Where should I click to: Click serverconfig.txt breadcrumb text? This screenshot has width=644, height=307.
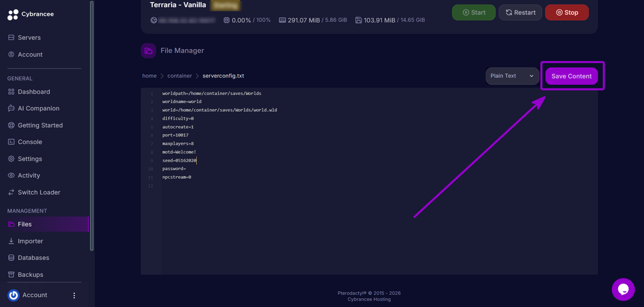coord(223,76)
